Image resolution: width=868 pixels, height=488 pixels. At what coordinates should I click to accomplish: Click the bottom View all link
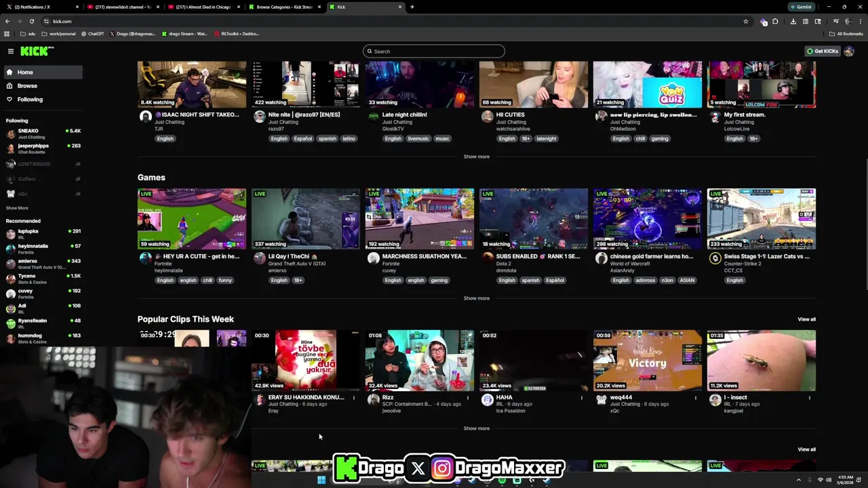coord(806,449)
